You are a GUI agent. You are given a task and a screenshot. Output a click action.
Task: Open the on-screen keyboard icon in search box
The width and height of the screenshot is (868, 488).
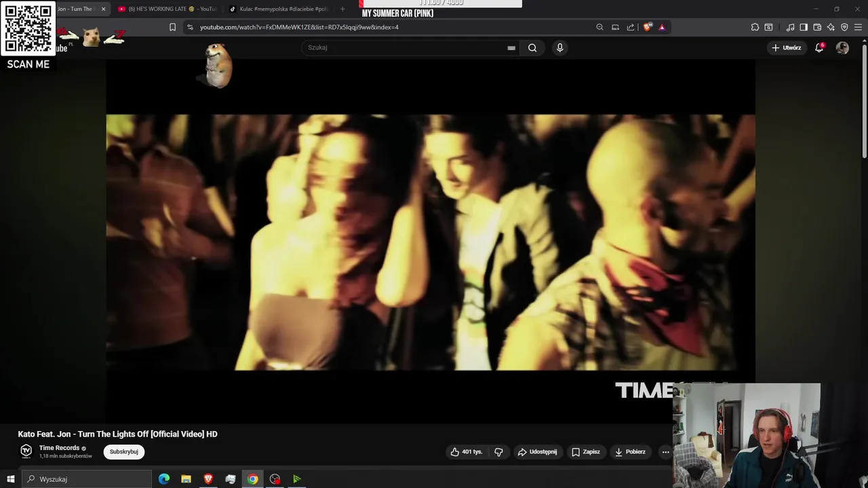coord(511,48)
